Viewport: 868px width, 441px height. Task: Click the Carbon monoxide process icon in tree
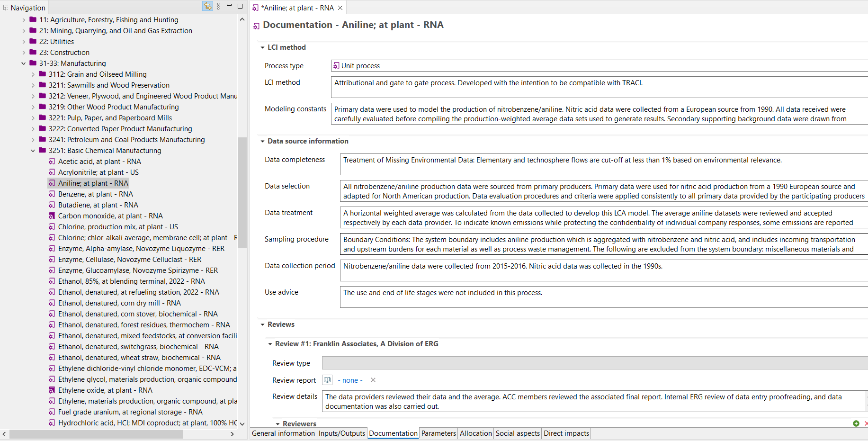[52, 216]
